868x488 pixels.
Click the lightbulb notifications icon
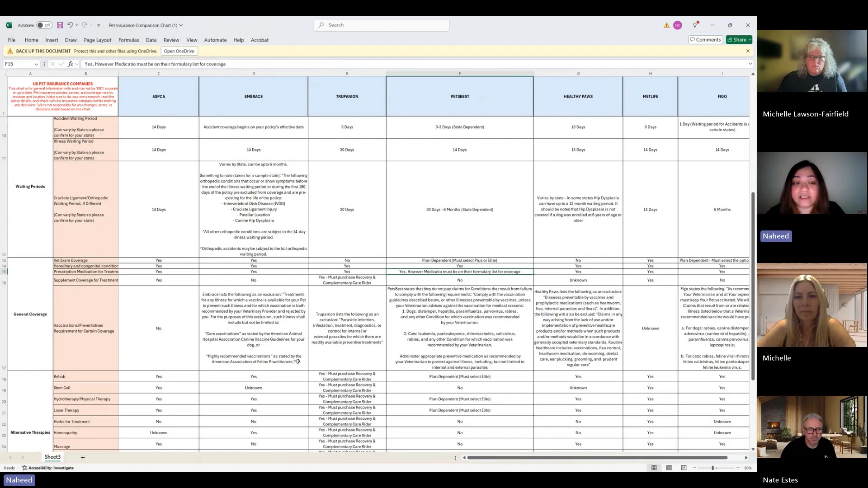click(x=695, y=25)
